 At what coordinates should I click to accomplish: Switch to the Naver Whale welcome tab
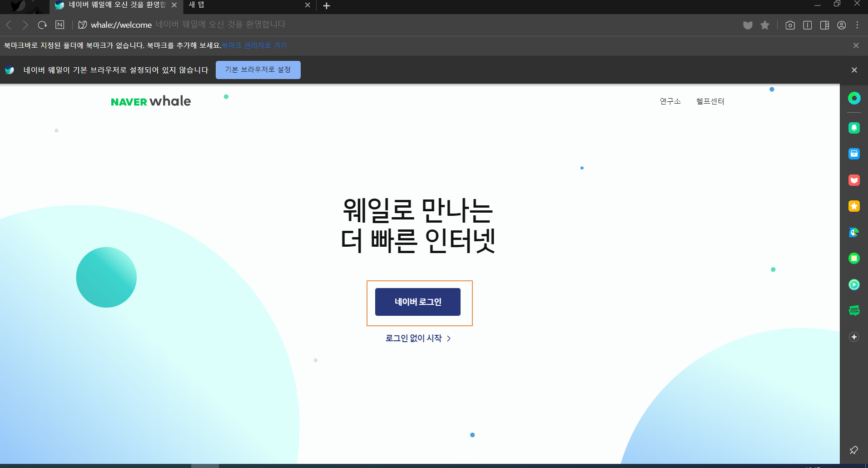(x=116, y=5)
